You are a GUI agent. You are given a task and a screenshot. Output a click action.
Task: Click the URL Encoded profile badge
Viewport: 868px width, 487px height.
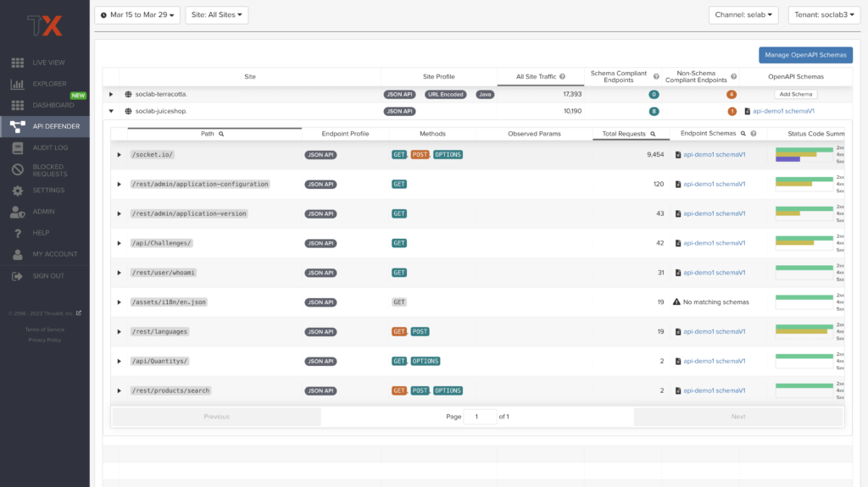[445, 94]
